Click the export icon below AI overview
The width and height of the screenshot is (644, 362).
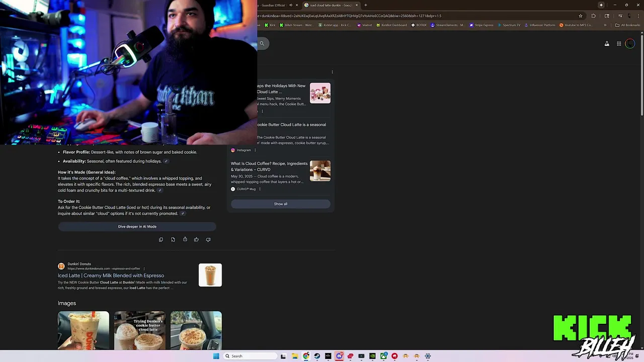point(173,239)
